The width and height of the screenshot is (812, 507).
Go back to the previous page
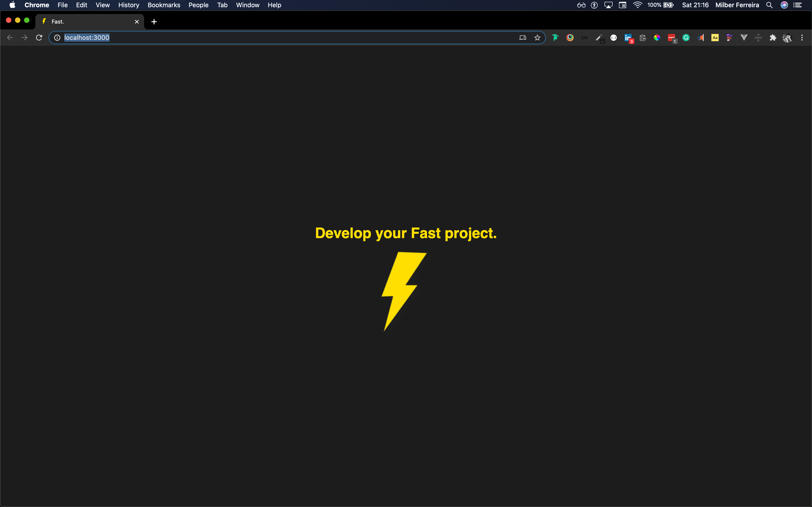click(x=10, y=38)
